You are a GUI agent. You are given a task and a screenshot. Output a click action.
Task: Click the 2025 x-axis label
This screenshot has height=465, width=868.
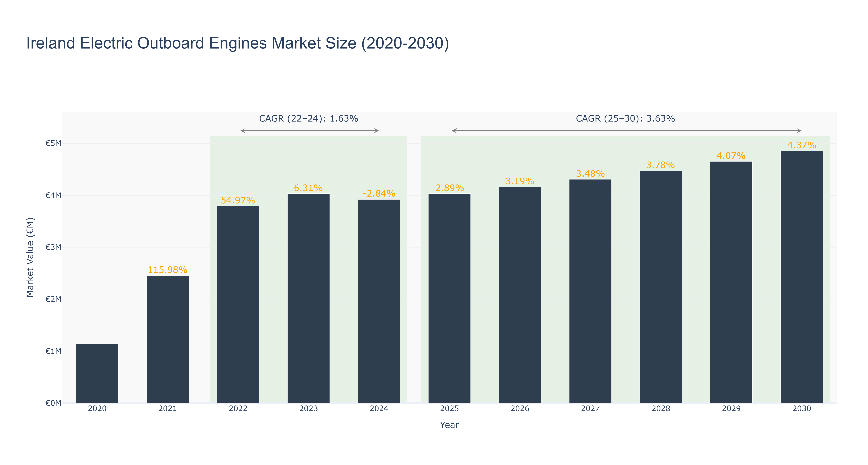pos(449,408)
